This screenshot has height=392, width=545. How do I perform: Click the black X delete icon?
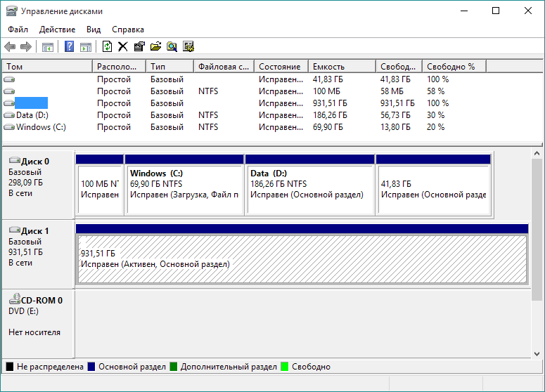(x=123, y=47)
